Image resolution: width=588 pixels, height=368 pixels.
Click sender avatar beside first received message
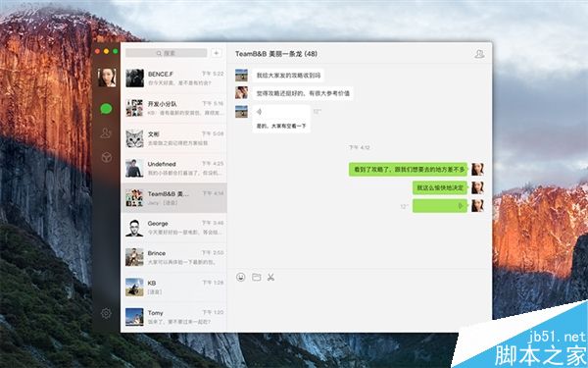click(241, 76)
